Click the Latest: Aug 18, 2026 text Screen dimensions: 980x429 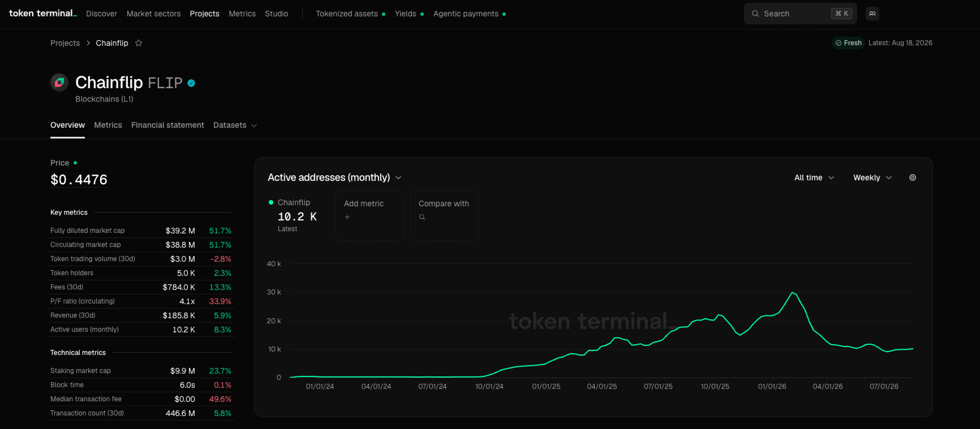pos(900,43)
